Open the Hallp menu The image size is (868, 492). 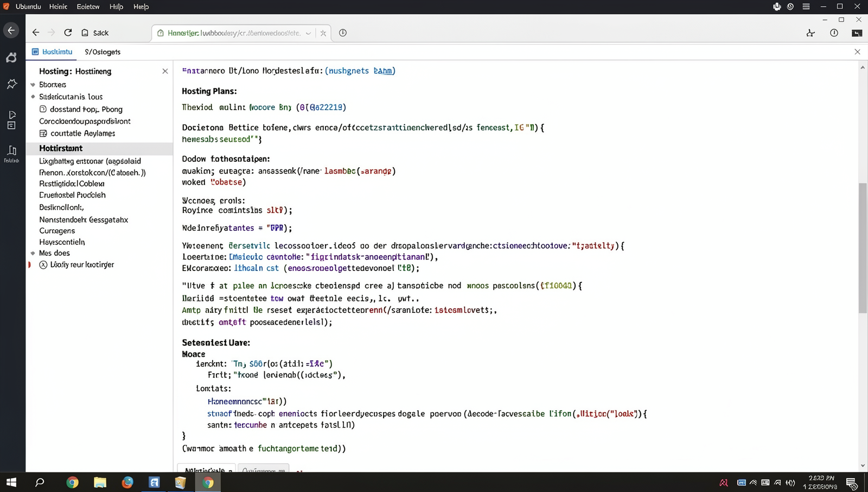tap(116, 7)
